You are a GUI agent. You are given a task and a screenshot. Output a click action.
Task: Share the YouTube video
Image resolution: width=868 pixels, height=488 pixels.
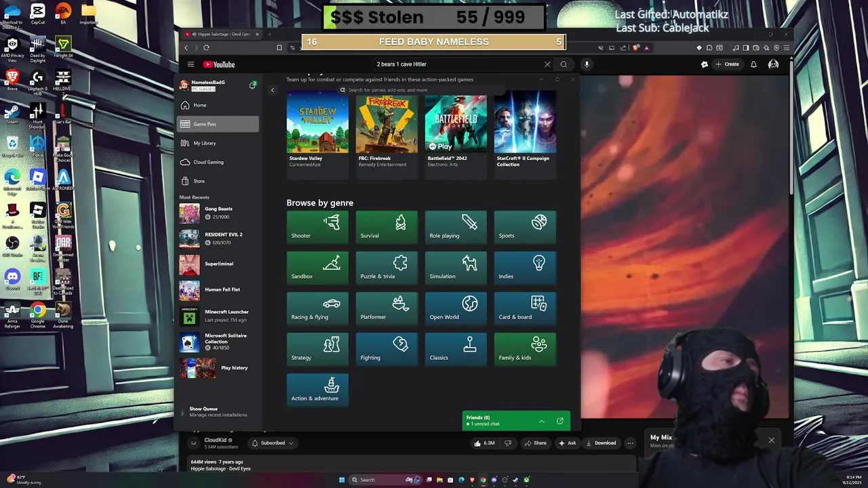[x=535, y=443]
